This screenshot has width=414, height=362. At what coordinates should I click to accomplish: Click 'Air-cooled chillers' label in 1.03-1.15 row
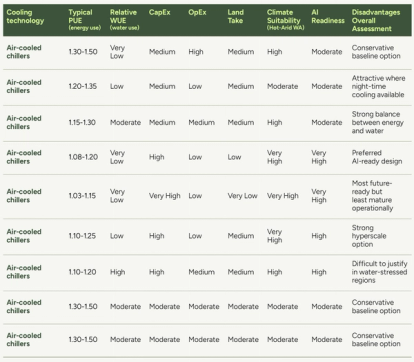click(24, 196)
